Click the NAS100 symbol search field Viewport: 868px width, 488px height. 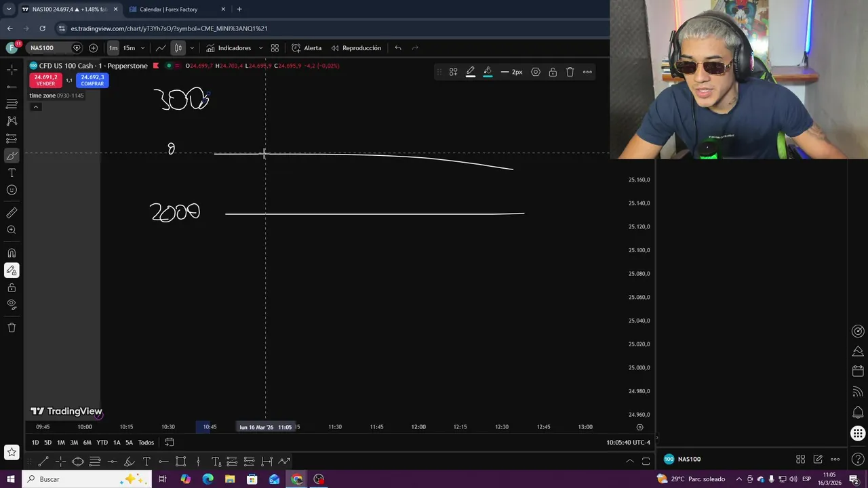49,48
